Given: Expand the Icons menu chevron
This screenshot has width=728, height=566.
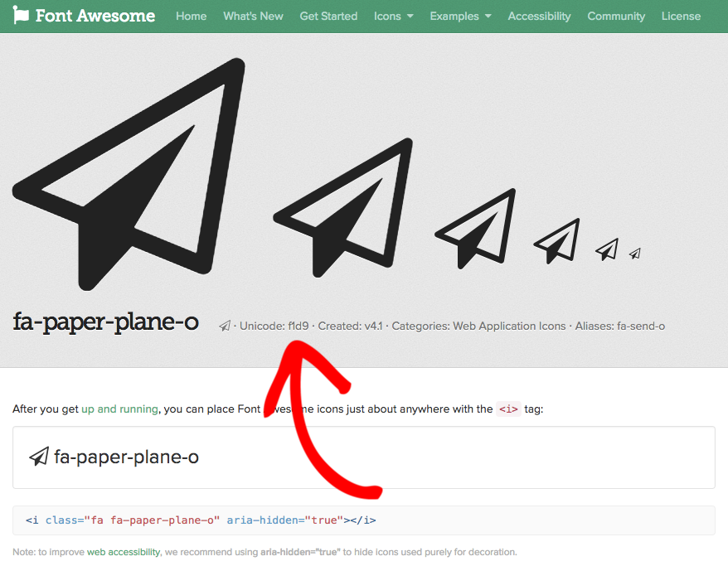Looking at the screenshot, I should [410, 16].
